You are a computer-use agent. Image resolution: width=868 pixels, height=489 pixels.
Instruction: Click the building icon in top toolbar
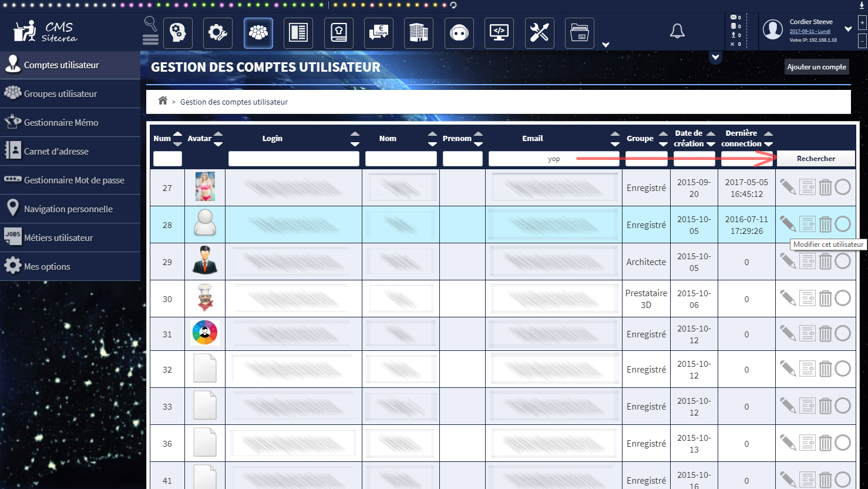click(418, 33)
